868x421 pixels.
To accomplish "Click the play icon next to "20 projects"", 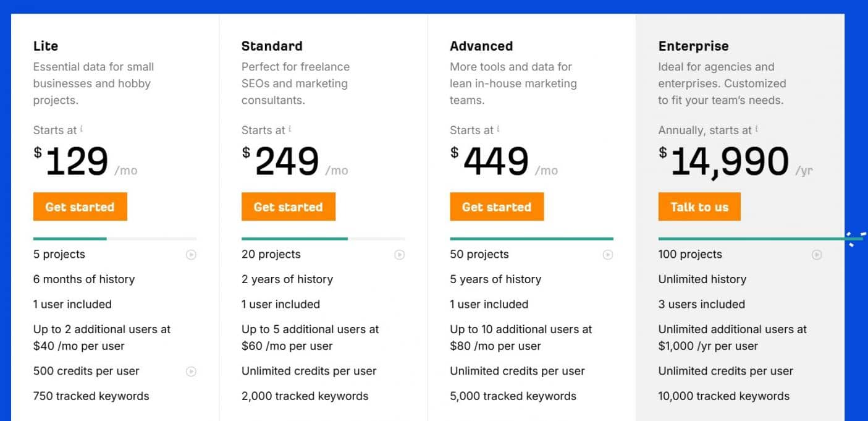I will tap(400, 255).
